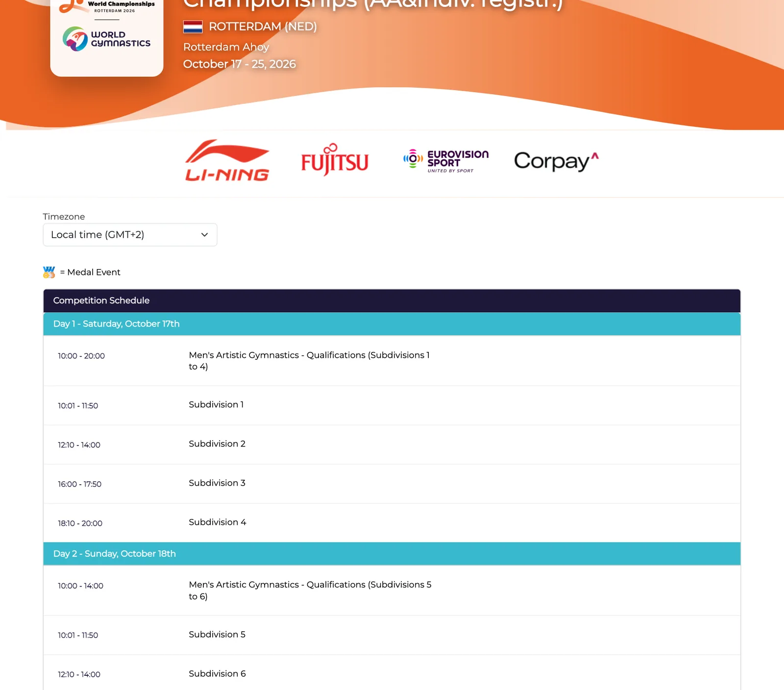Click the Li-Ning sponsor logo
784x690 pixels.
227,160
